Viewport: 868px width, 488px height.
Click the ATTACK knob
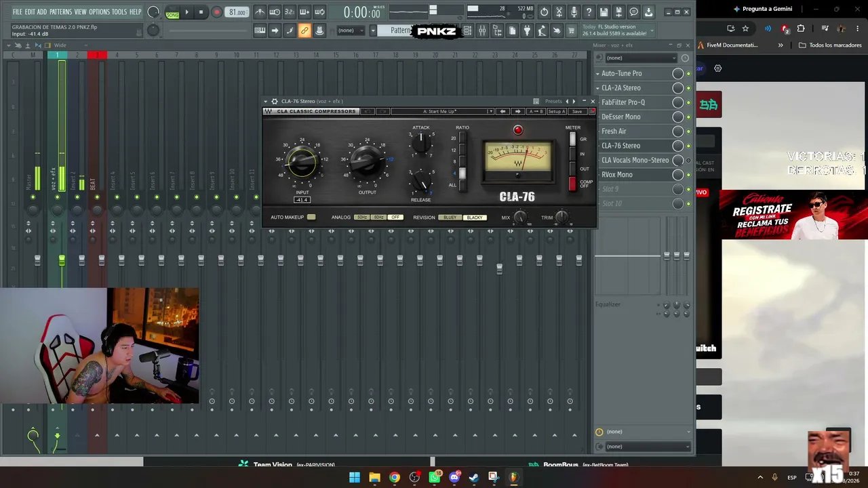point(421,142)
